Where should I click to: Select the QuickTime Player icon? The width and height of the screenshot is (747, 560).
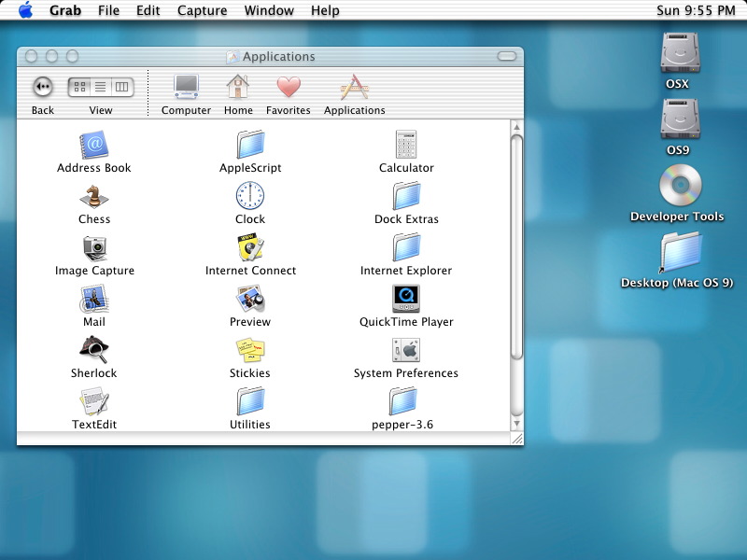406,300
